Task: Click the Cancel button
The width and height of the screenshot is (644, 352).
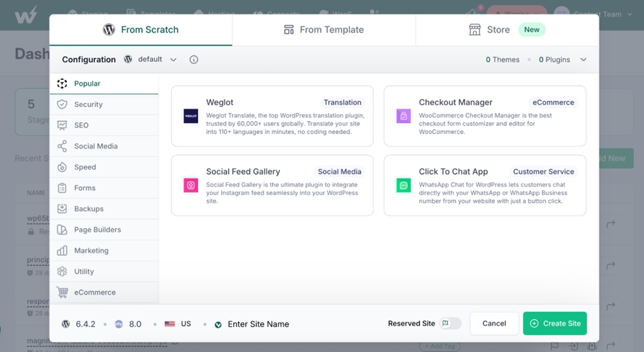Action: [x=494, y=323]
